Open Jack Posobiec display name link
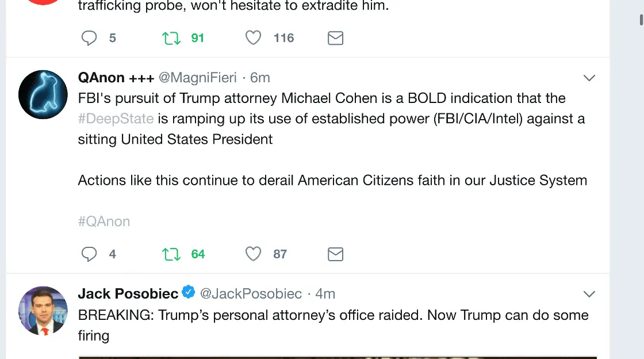The height and width of the screenshot is (359, 644). (128, 294)
